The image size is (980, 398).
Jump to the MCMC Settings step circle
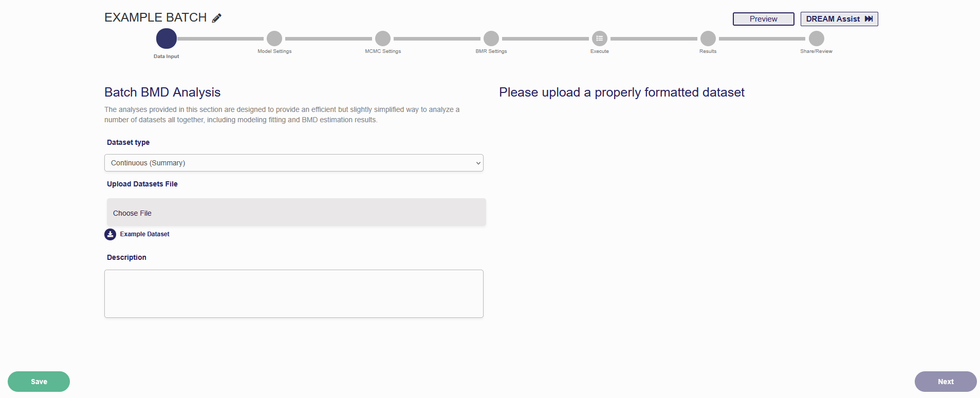[x=383, y=39]
